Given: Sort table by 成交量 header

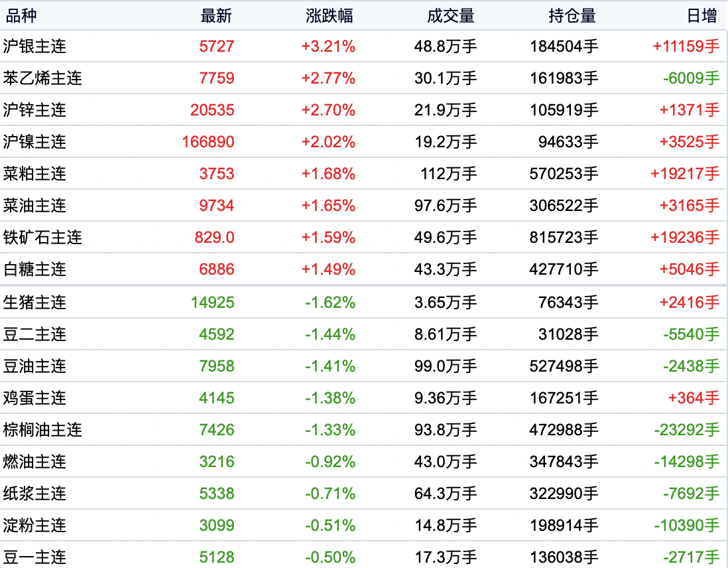Looking at the screenshot, I should 451,16.
